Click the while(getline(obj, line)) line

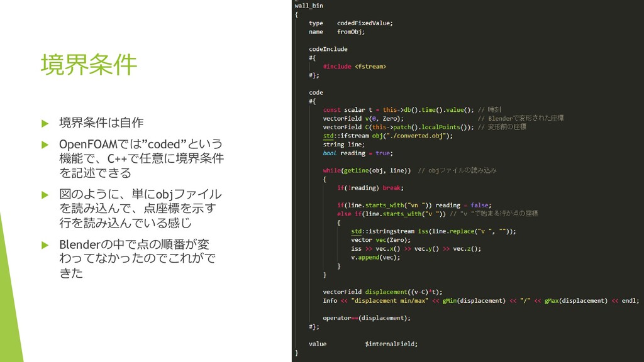[x=367, y=170]
